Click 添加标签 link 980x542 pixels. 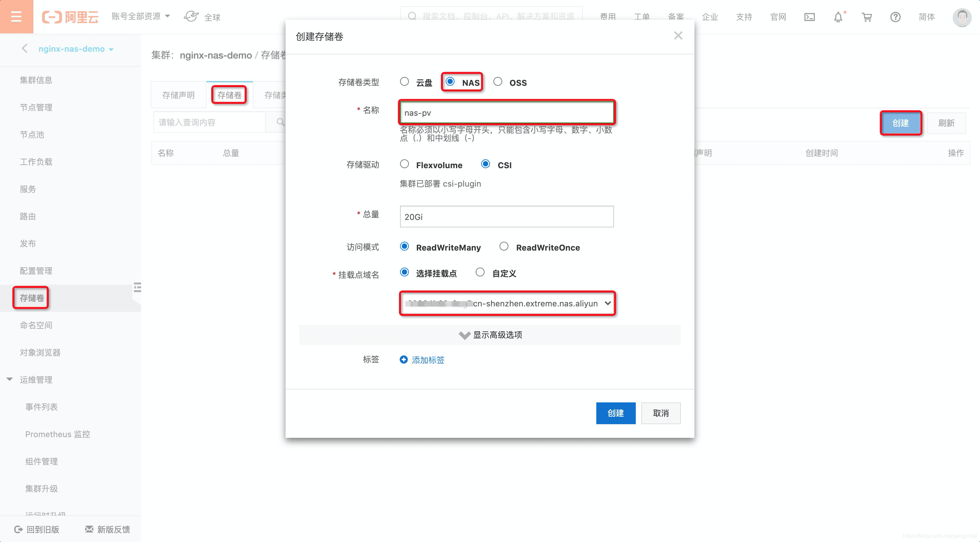pos(428,360)
